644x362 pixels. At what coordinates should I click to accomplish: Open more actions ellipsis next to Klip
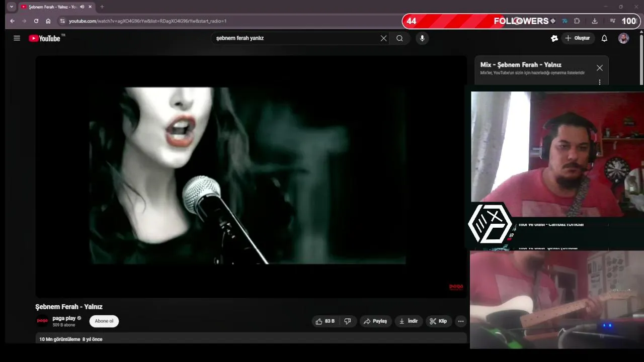point(461,321)
